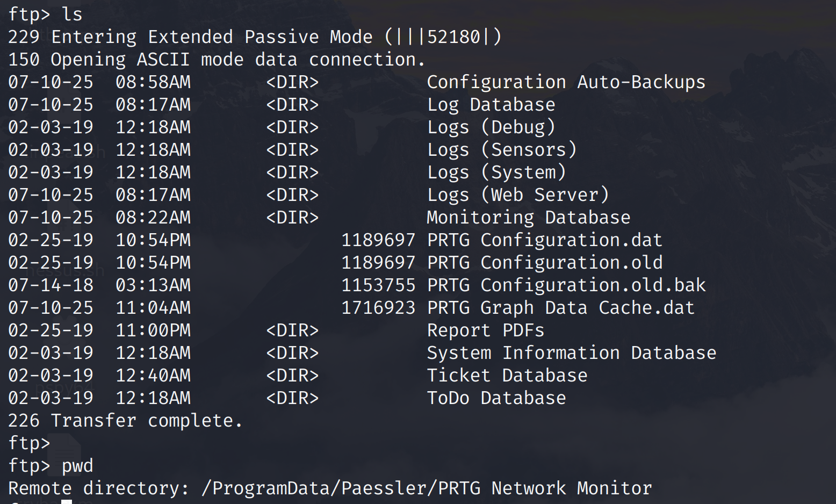Screen dimensions: 836x504
Task: Click the 'PRTG Graph Data Cache.dat' filename
Action: coord(561,308)
